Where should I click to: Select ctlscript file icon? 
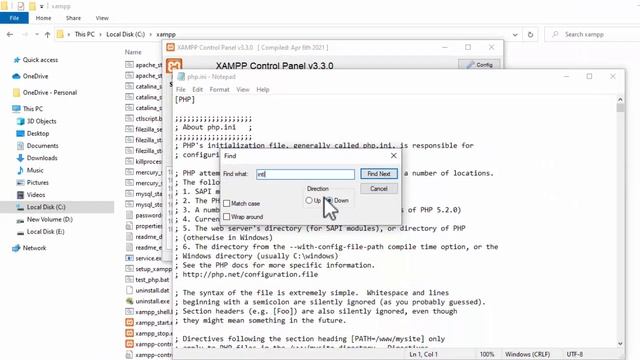click(129, 118)
